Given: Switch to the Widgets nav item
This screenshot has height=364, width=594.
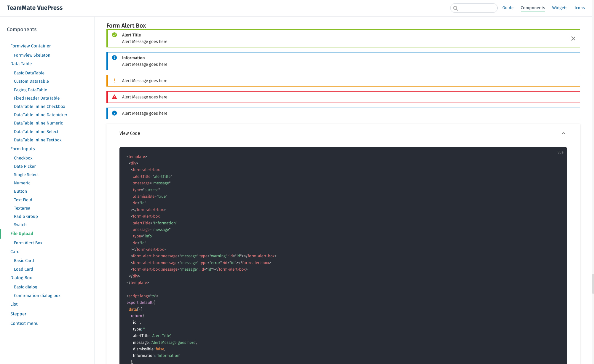Looking at the screenshot, I should coord(560,8).
